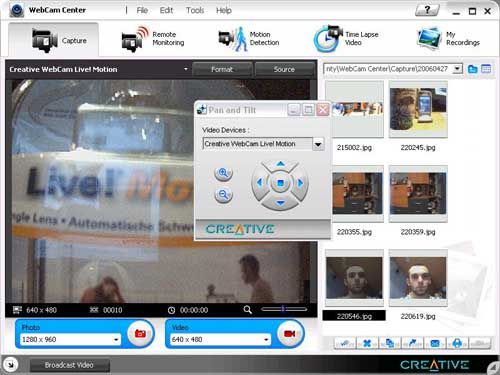Open the Photo resolution 1280 x 960 dropdown

(x=116, y=339)
